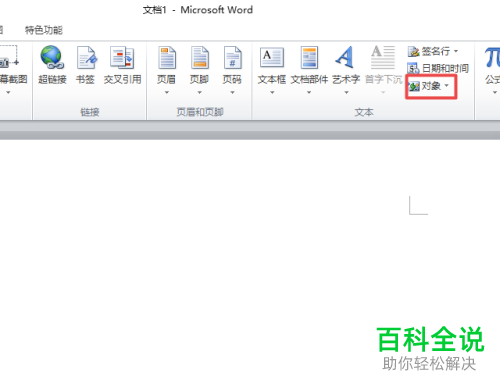Viewport: 500px width, 384px height.
Task: Expand the Header (页眉) dropdown arrow
Action: tap(167, 92)
